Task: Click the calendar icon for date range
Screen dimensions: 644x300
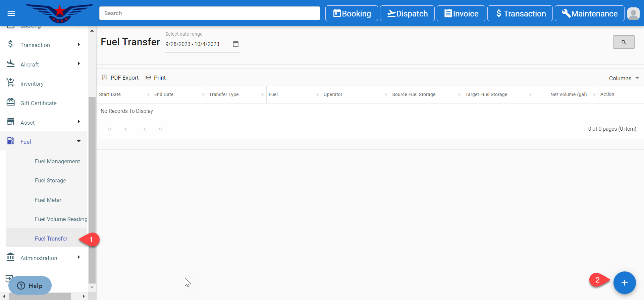Action: 236,44
